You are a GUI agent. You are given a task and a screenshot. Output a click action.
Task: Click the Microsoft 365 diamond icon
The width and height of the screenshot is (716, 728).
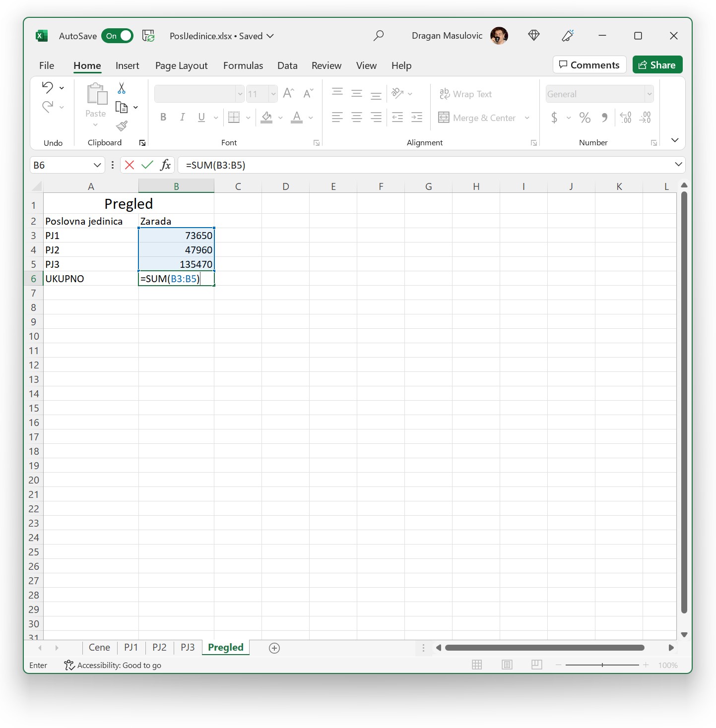pyautogui.click(x=534, y=35)
